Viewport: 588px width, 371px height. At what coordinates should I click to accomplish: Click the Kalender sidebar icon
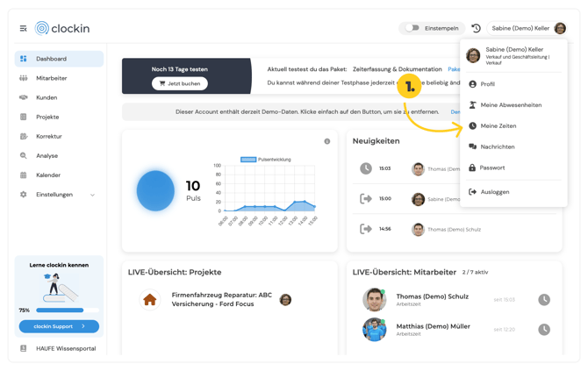[23, 175]
